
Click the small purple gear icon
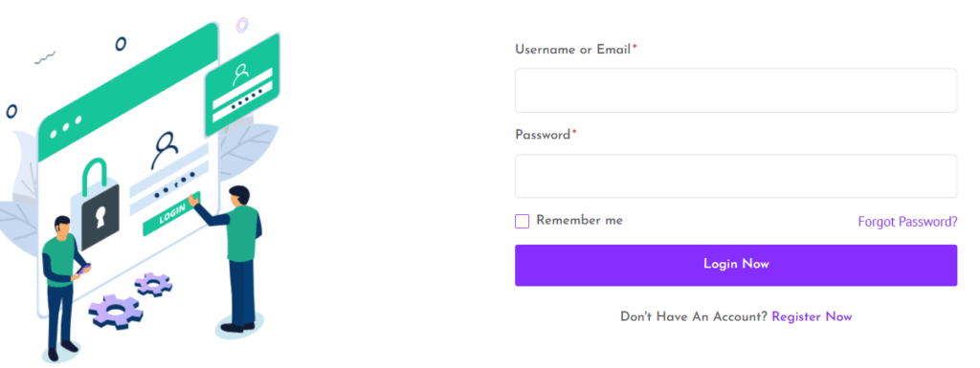point(154,284)
